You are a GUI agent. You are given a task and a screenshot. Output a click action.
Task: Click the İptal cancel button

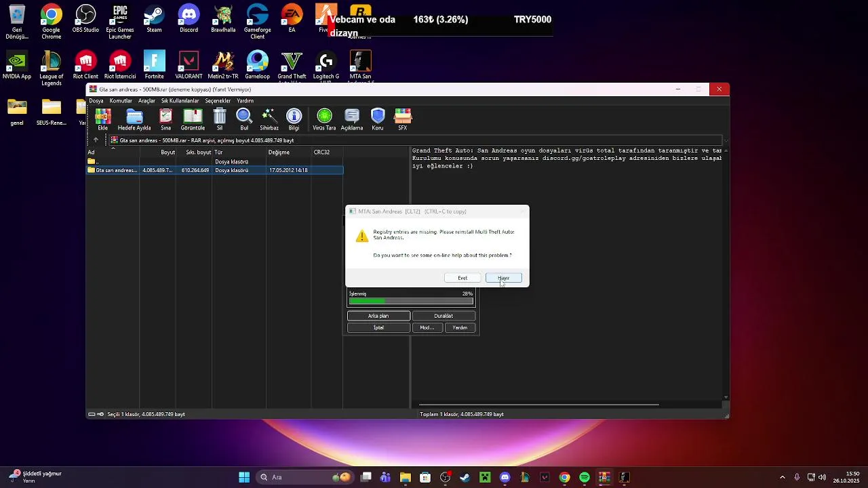378,327
